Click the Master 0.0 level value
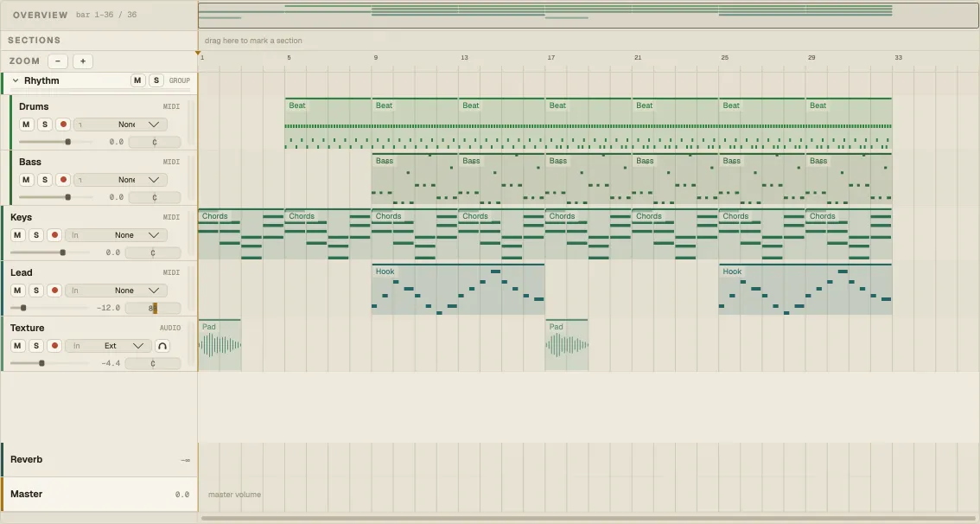The height and width of the screenshot is (524, 980). pyautogui.click(x=181, y=495)
